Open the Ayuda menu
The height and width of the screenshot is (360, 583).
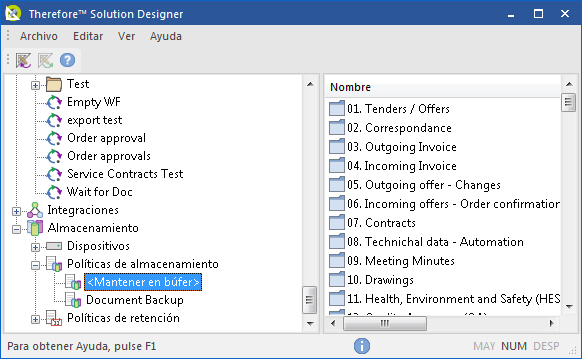[x=165, y=36]
